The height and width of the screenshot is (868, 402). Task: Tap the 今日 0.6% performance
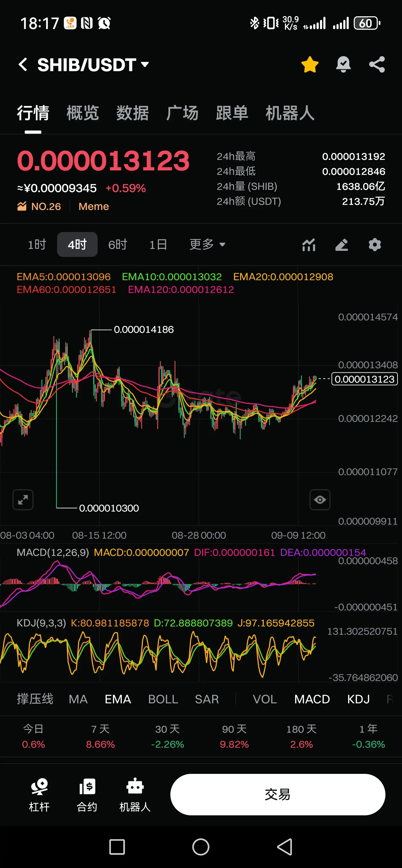click(x=33, y=736)
